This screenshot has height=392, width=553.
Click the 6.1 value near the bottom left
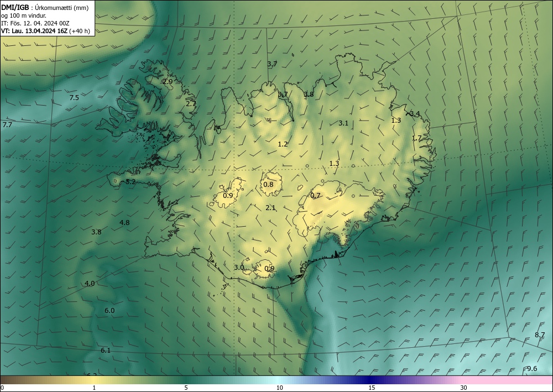(106, 351)
